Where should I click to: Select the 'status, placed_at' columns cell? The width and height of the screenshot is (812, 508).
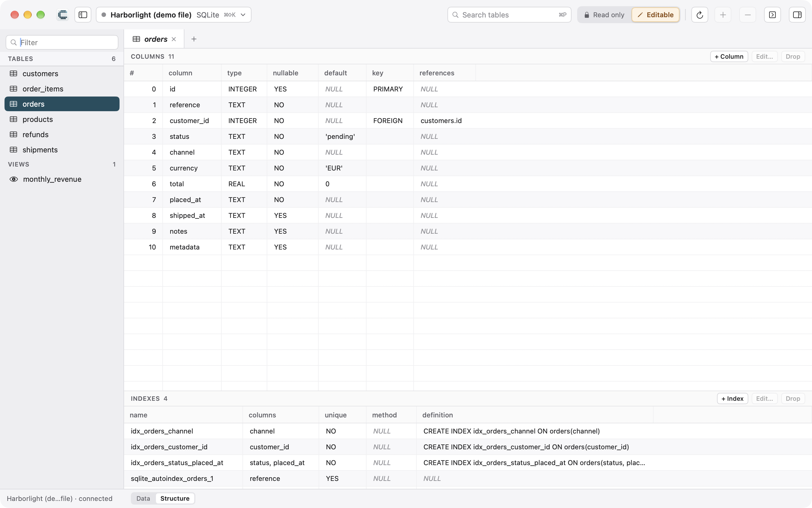point(281,463)
